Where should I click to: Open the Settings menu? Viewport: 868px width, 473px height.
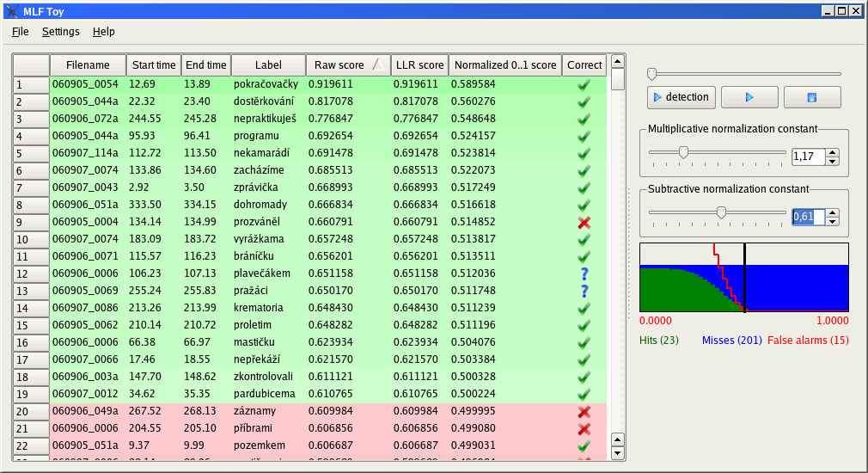coord(60,32)
